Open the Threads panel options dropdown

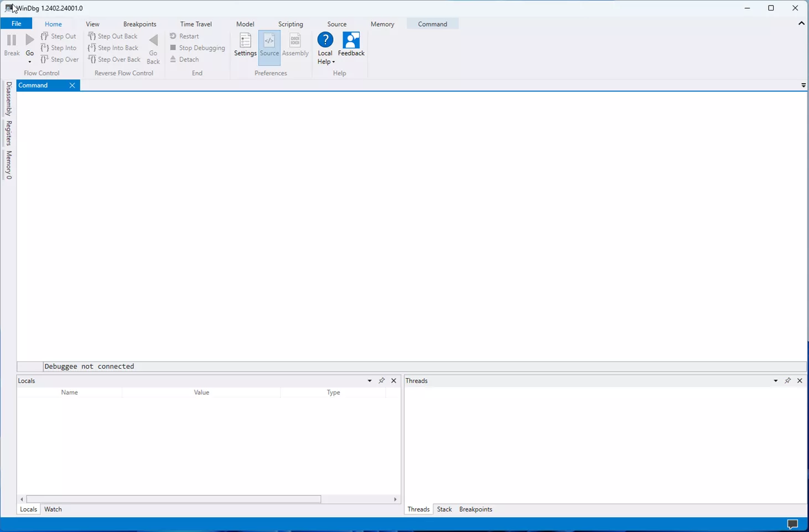(x=776, y=380)
